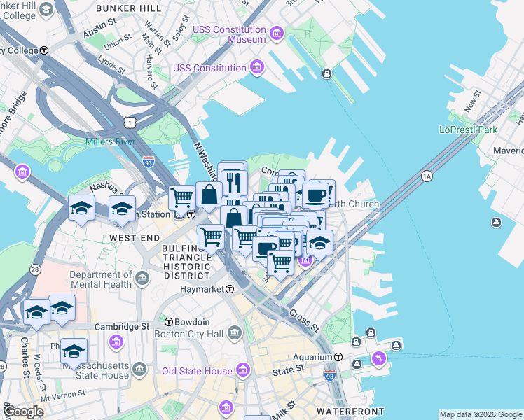Click the WATERFRONT neighborhood label
The width and height of the screenshot is (524, 420).
[x=350, y=412]
